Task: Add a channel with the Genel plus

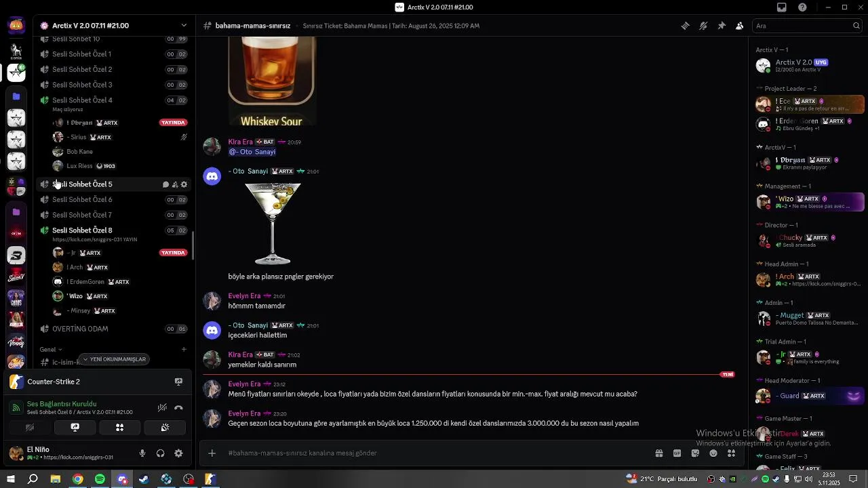Action: coord(184,350)
